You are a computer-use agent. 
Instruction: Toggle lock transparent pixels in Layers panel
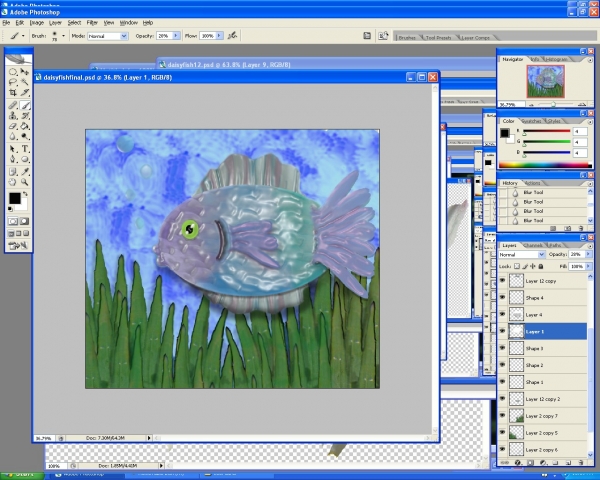click(517, 266)
